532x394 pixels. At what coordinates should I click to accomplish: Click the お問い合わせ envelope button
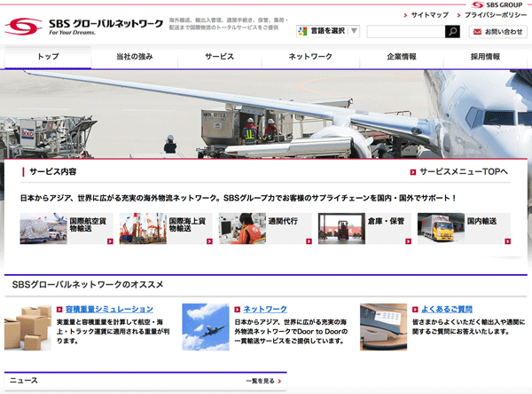(x=498, y=31)
